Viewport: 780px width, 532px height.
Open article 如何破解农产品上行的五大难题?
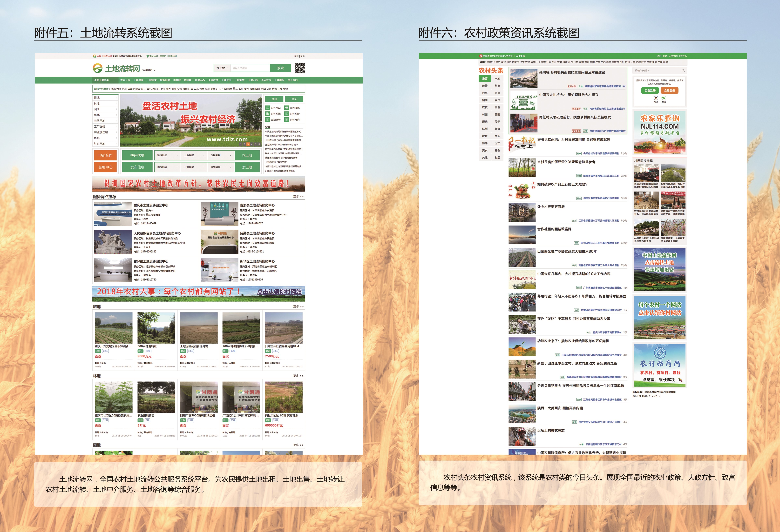click(x=562, y=185)
